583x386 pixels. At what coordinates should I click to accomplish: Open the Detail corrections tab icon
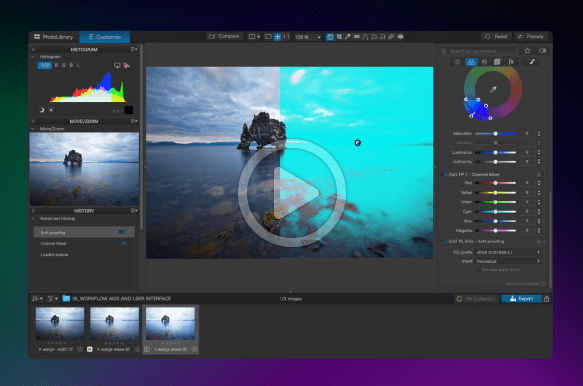[484, 62]
